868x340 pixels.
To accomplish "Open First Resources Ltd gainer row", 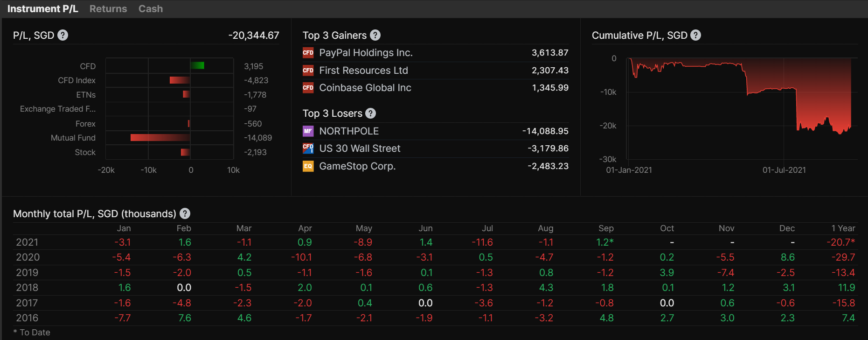I will 436,71.
